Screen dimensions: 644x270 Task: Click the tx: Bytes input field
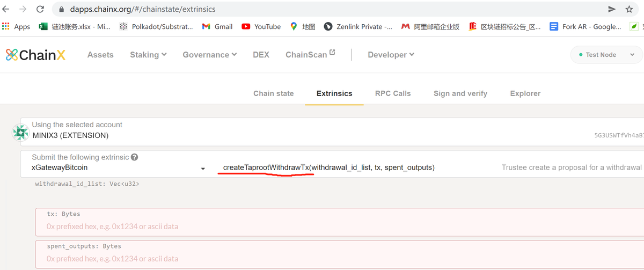(339, 222)
